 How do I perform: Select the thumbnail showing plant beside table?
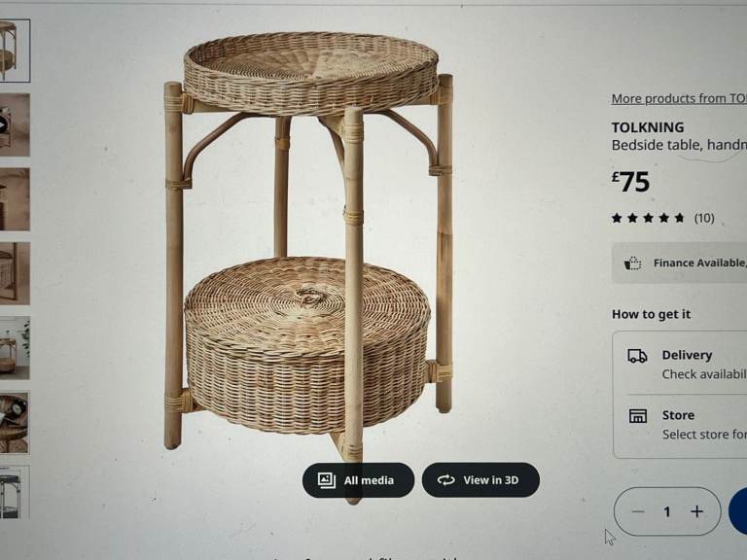[14, 347]
